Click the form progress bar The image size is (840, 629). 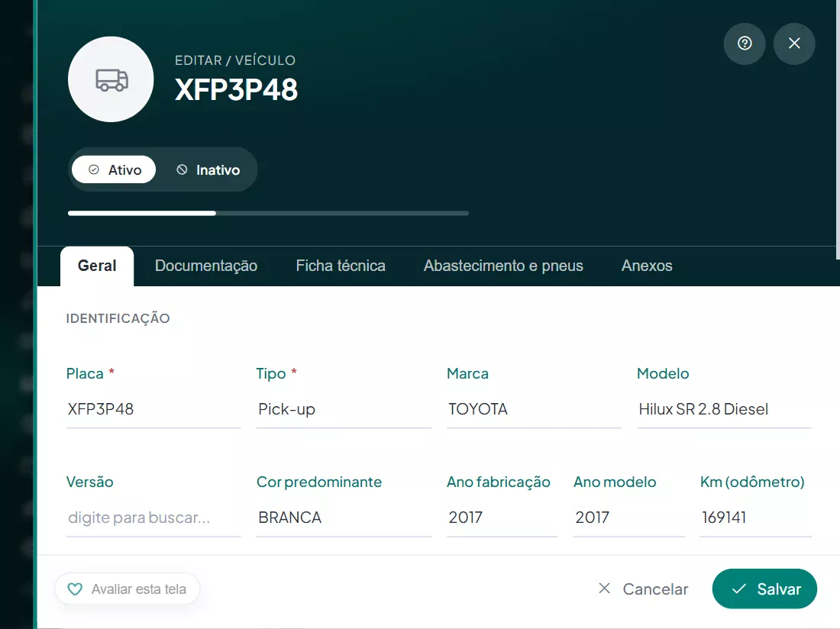tap(268, 213)
